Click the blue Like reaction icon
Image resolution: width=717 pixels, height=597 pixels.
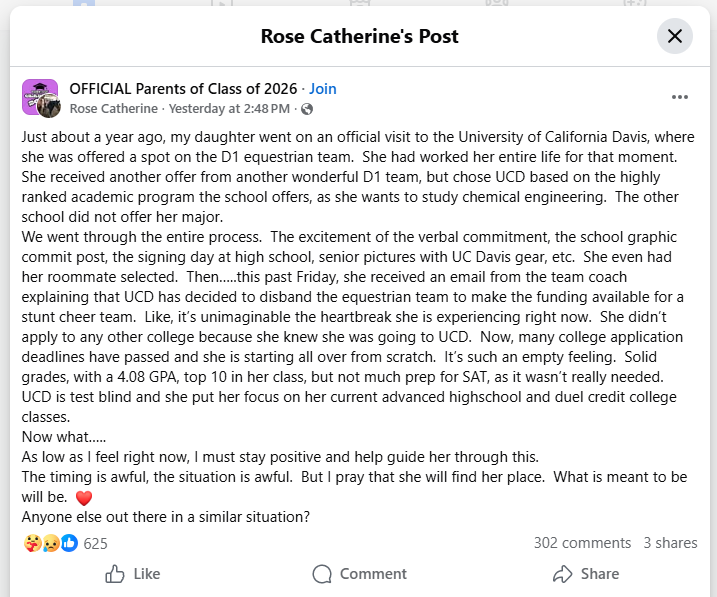click(x=69, y=543)
